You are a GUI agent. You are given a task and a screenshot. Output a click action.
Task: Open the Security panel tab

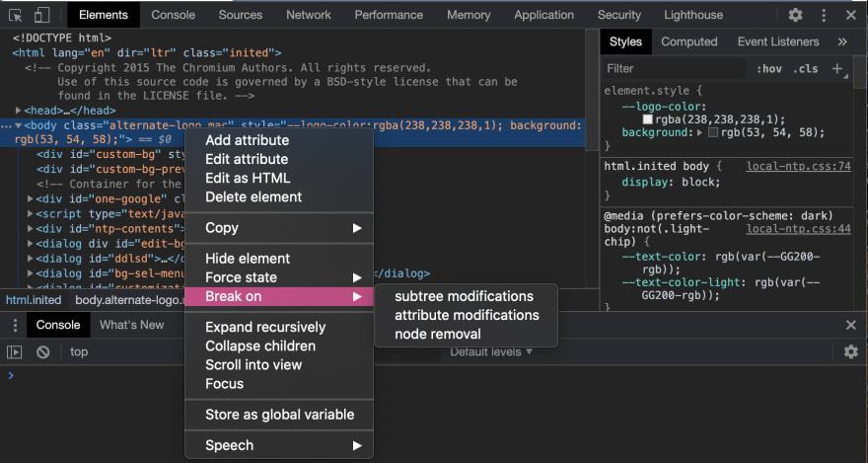pos(618,15)
